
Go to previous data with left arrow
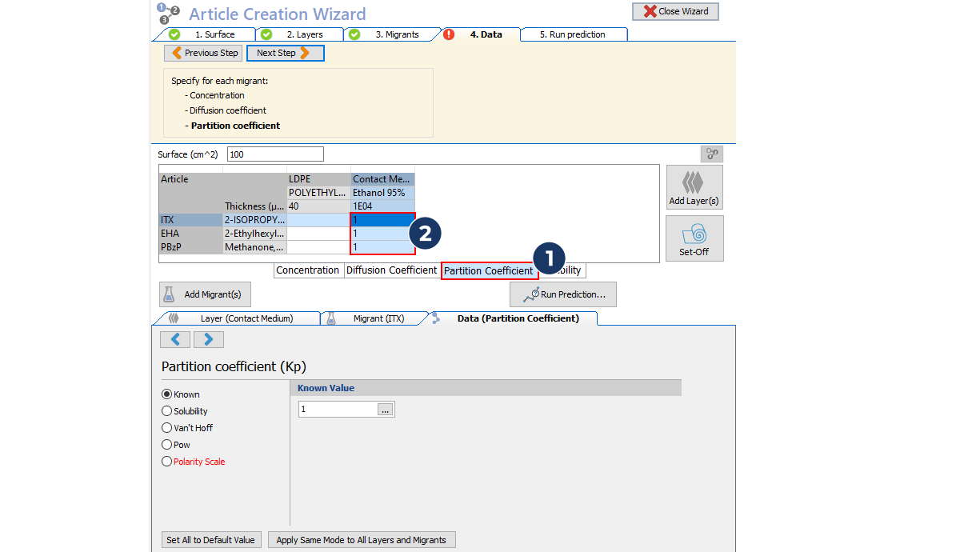pos(175,339)
